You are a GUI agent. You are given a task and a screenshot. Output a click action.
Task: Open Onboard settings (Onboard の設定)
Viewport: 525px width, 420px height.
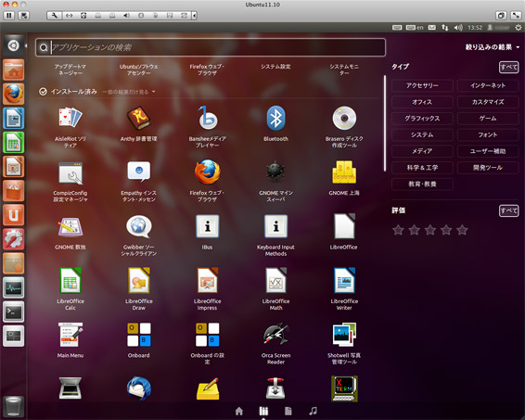point(207,335)
